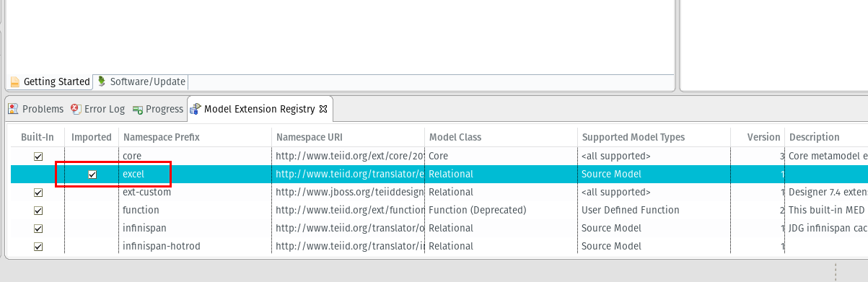Click the Error Log view icon
The image size is (868, 282).
click(x=76, y=109)
